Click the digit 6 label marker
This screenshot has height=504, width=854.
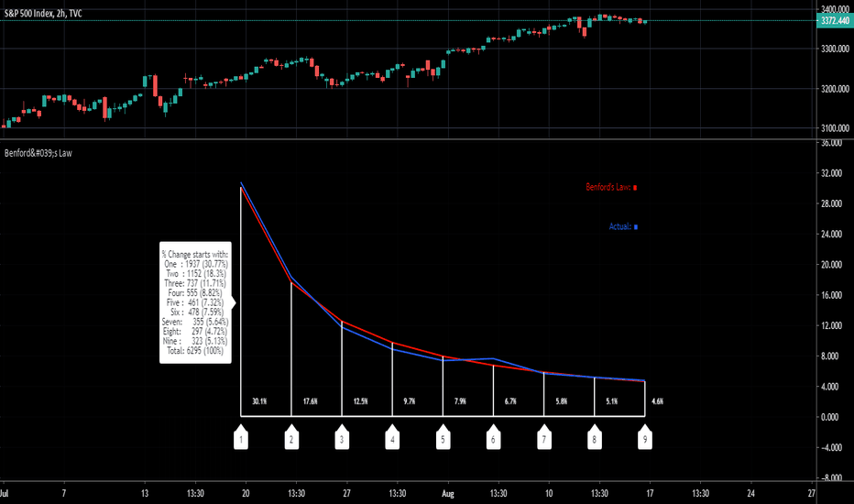pos(494,437)
